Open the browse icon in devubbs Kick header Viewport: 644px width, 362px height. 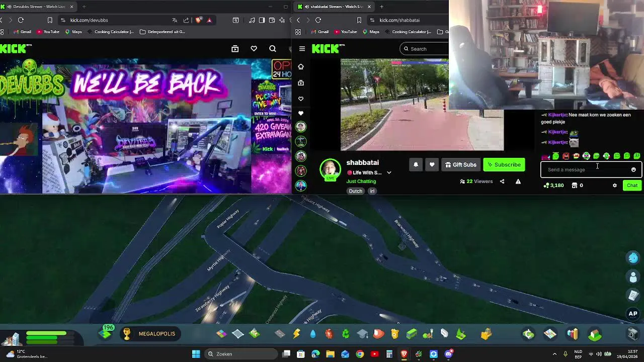235,49
